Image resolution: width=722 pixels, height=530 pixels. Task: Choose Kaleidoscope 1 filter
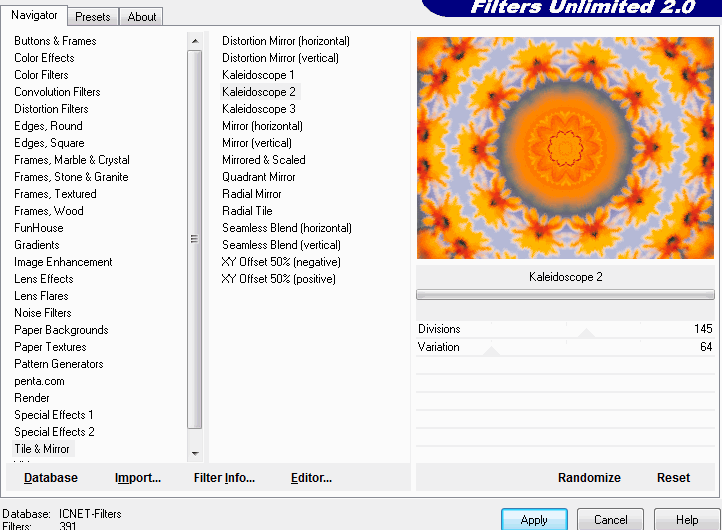[x=258, y=75]
